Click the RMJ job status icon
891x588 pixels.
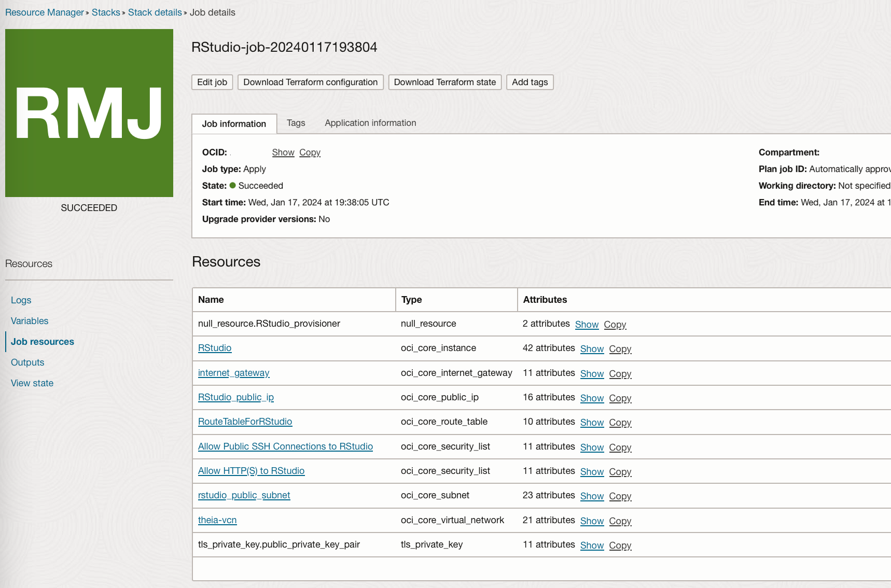tap(89, 113)
